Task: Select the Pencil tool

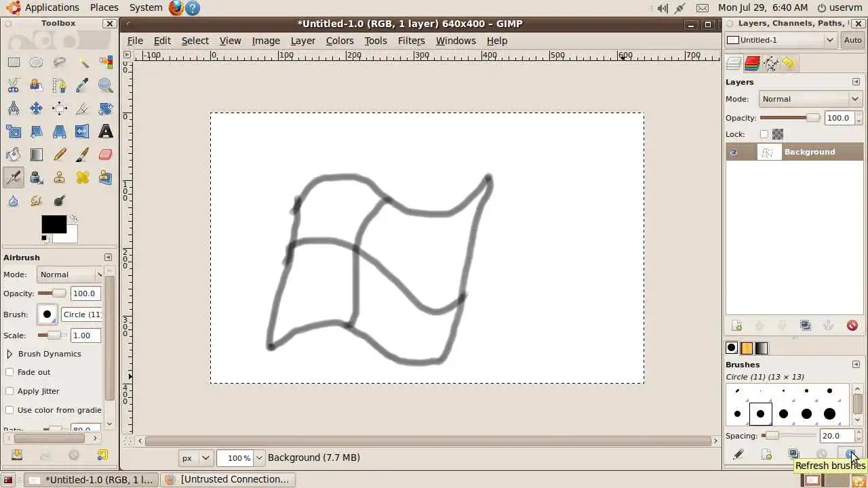Action: click(60, 155)
